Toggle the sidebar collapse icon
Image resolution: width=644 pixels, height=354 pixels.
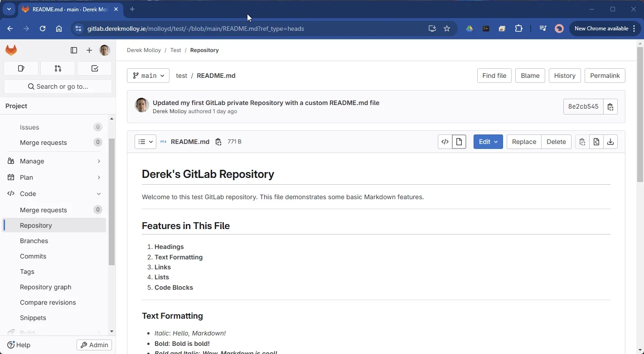pos(74,50)
